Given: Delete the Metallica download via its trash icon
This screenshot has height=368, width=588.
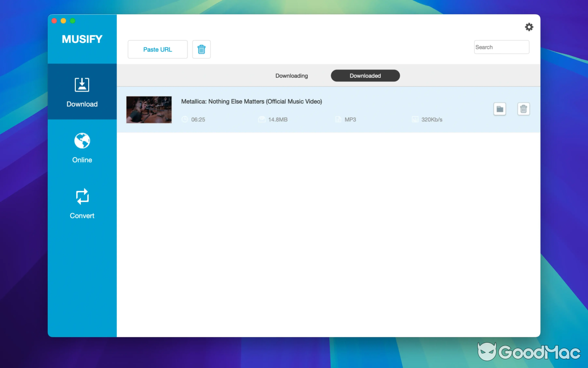Looking at the screenshot, I should click(523, 109).
